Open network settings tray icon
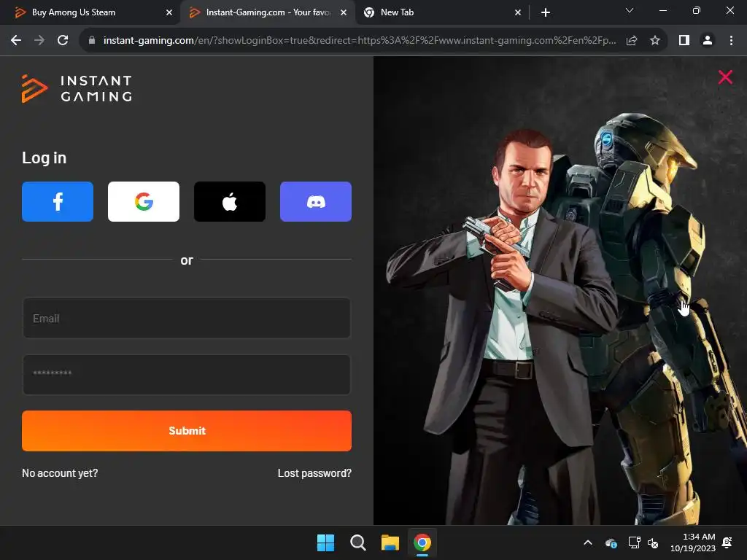747x560 pixels. (634, 542)
